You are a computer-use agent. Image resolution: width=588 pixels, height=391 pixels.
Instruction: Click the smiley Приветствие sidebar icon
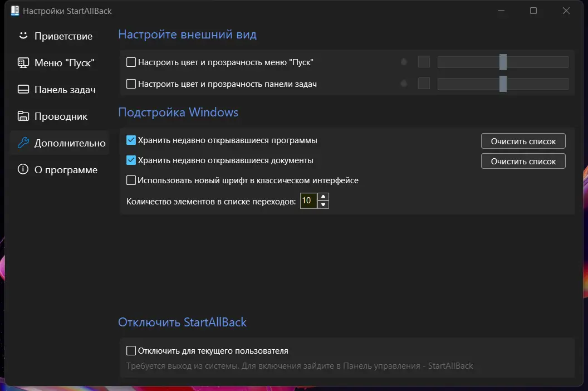(x=22, y=36)
